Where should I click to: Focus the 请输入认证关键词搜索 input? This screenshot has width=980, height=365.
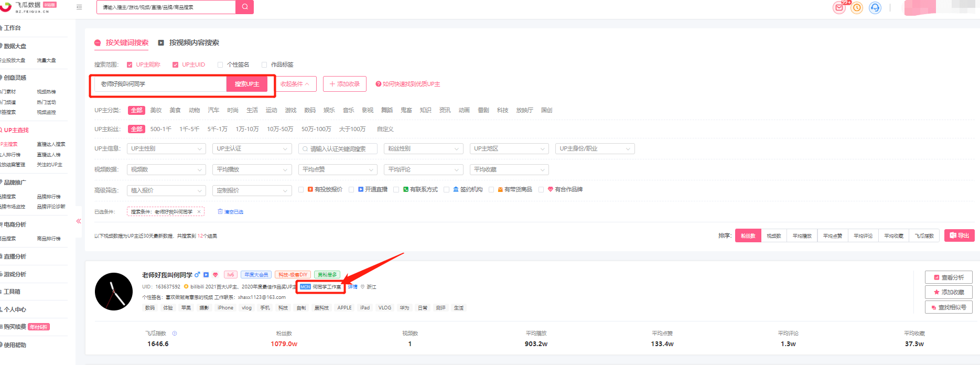coord(338,149)
